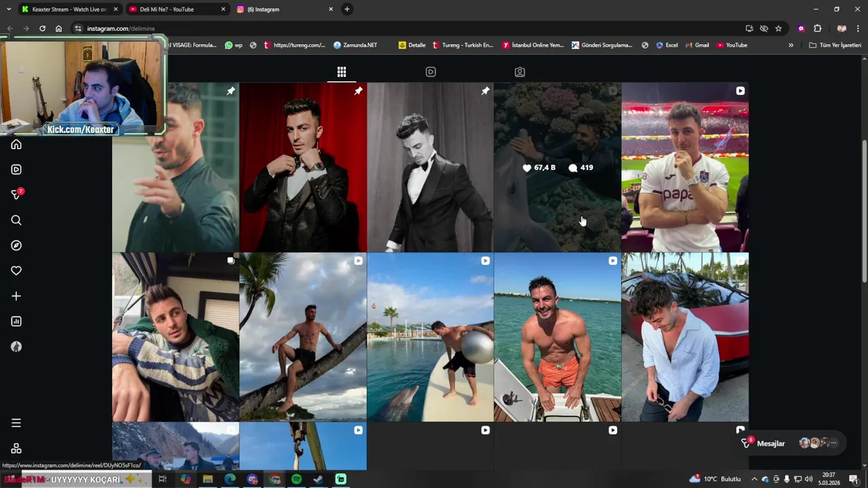Open the İstanbul Online Yem... bookmark
Image resolution: width=868 pixels, height=488 pixels.
[534, 45]
